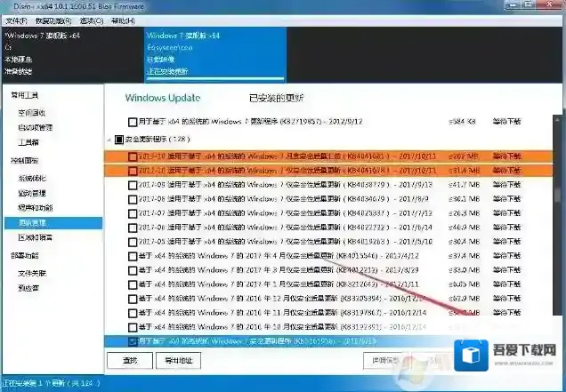Open the 帮助(H) menu
The image size is (566, 392).
[122, 20]
